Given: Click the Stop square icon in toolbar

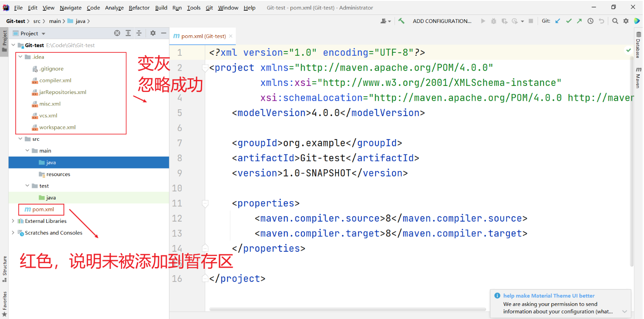Looking at the screenshot, I should tap(531, 21).
